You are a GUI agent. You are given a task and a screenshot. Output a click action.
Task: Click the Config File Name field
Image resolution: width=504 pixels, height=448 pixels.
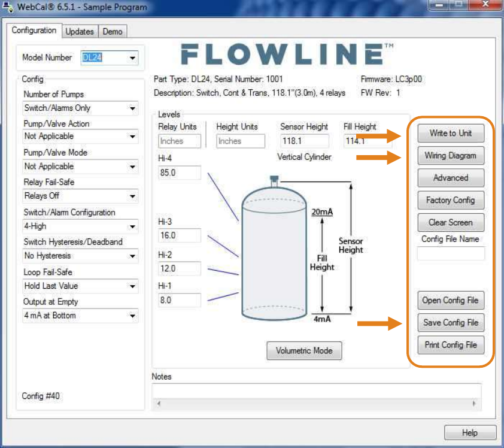point(451,254)
